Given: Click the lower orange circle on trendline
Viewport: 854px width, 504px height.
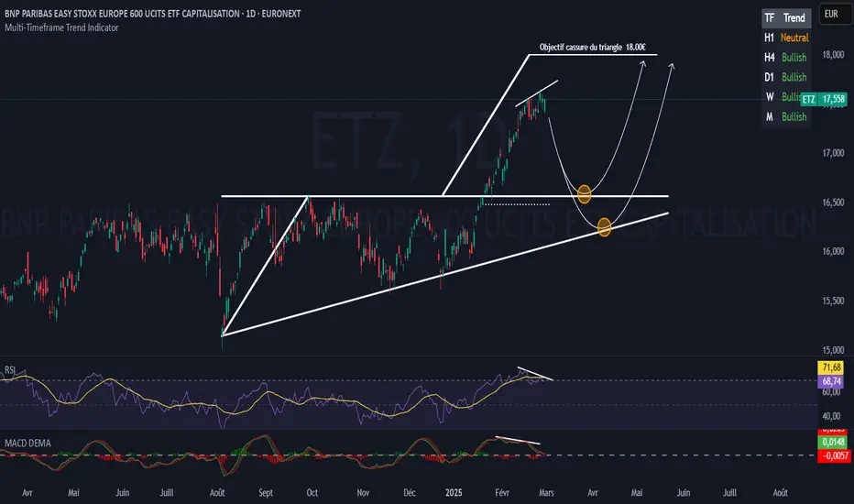Looking at the screenshot, I should (604, 226).
